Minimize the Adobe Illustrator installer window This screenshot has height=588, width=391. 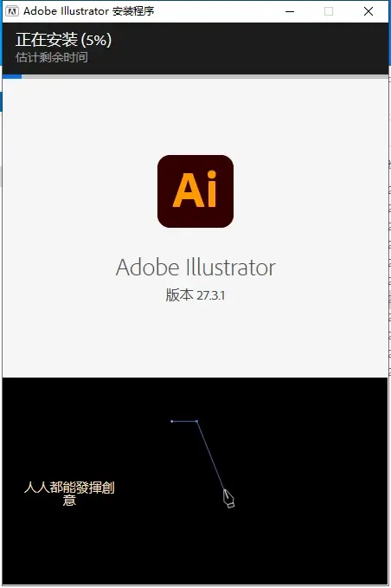tap(290, 11)
